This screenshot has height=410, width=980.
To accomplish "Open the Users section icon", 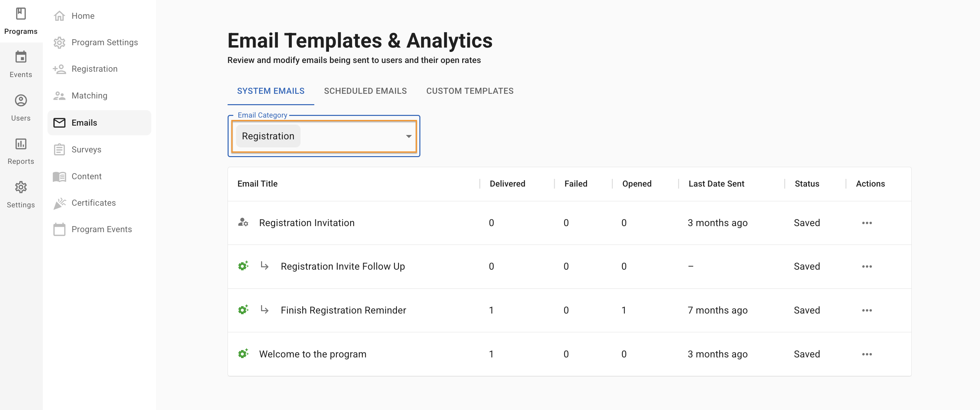I will click(20, 100).
